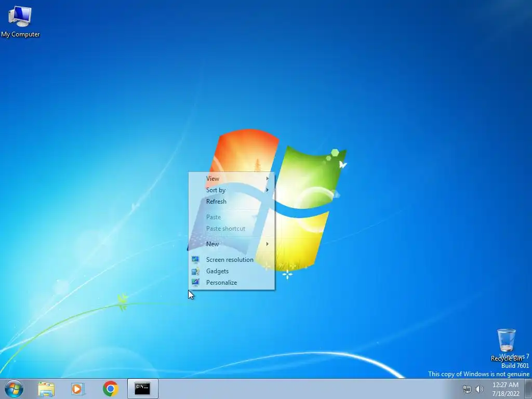Open Windows Media Player taskbar icon
The height and width of the screenshot is (399, 532).
tap(78, 389)
